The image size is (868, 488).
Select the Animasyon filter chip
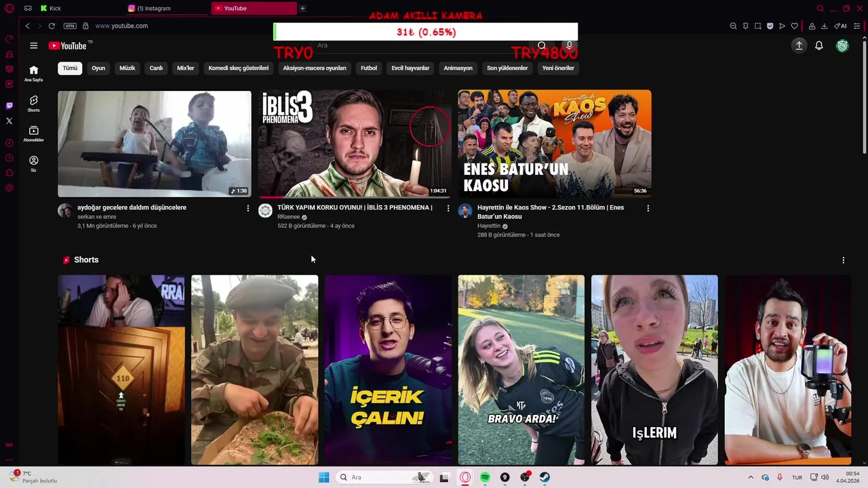(458, 68)
